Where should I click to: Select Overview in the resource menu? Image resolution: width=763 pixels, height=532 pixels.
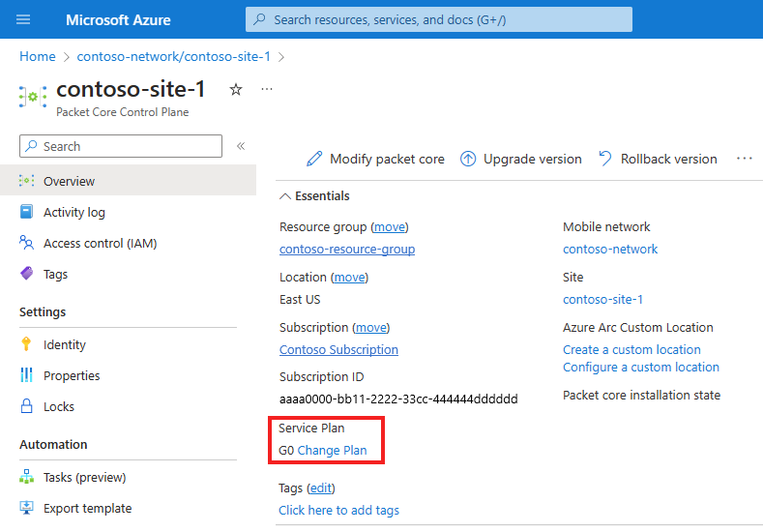pyautogui.click(x=128, y=181)
